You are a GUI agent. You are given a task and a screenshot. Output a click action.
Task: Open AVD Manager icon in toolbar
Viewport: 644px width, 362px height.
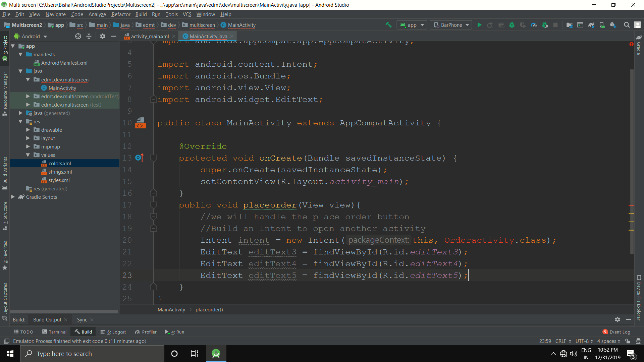(602, 25)
